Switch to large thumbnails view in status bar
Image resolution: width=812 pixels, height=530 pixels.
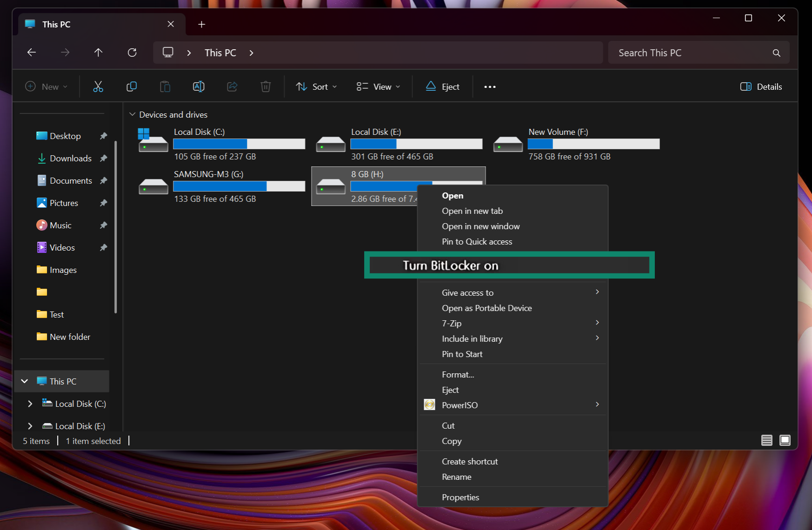point(785,440)
